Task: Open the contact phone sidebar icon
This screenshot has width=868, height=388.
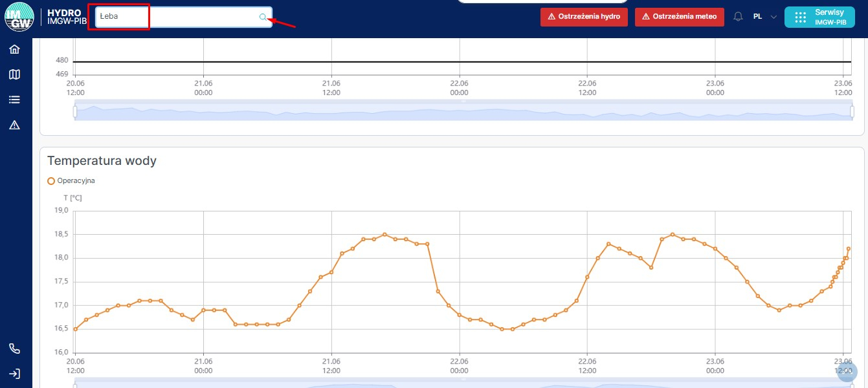Action: point(14,349)
